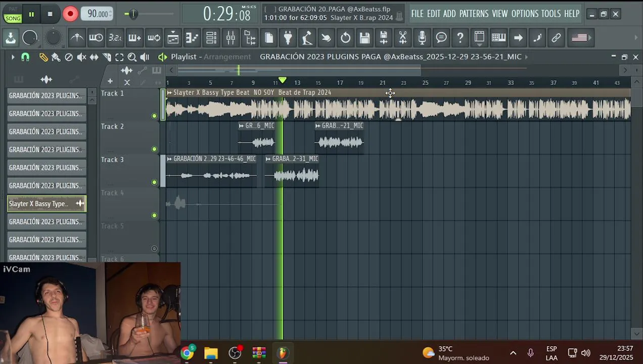Select Slayter X Bassy Type clip in picker

point(47,204)
